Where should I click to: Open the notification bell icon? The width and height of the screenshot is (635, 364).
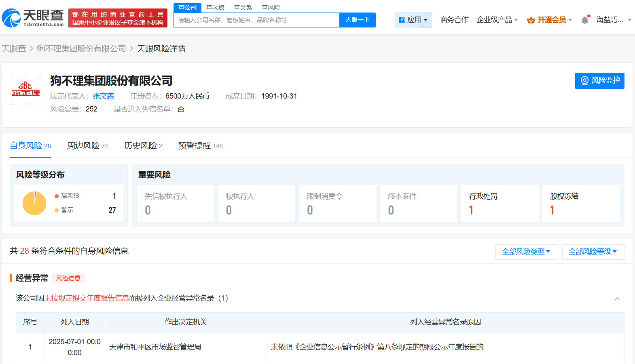pos(585,20)
